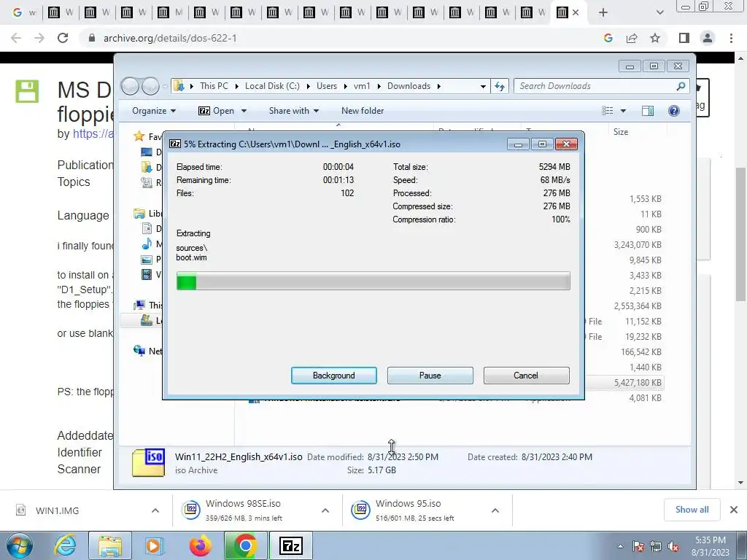Viewport: 747px width, 560px height.
Task: Select Downloads breadcrumb
Action: click(x=409, y=86)
